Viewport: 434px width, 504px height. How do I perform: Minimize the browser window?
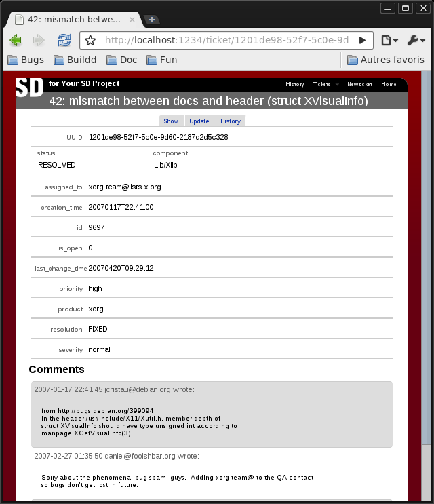click(x=388, y=8)
